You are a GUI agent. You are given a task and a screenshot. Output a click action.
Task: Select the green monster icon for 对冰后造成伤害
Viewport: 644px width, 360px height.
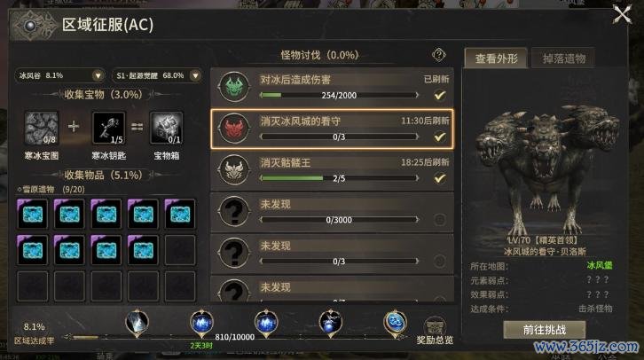click(234, 86)
